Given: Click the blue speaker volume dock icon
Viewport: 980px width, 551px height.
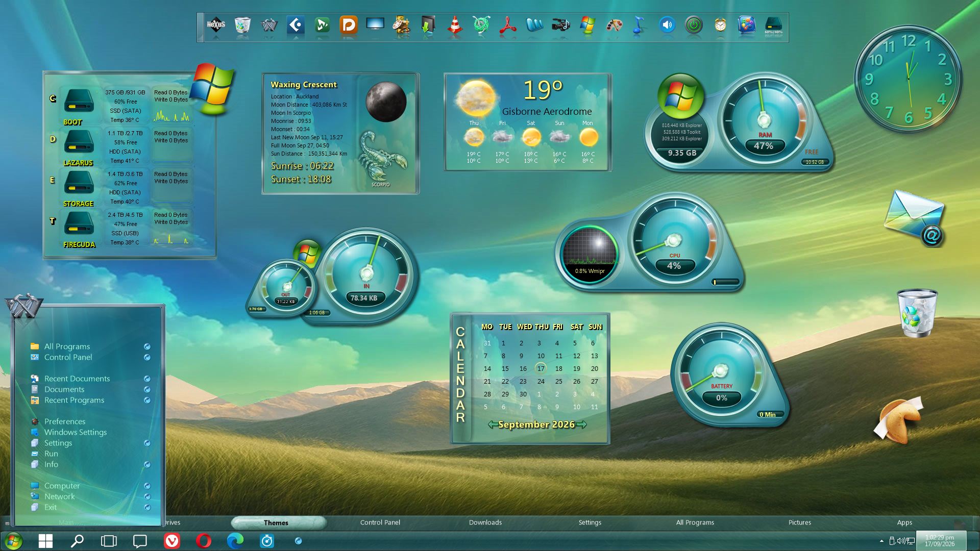Looking at the screenshot, I should pyautogui.click(x=667, y=25).
